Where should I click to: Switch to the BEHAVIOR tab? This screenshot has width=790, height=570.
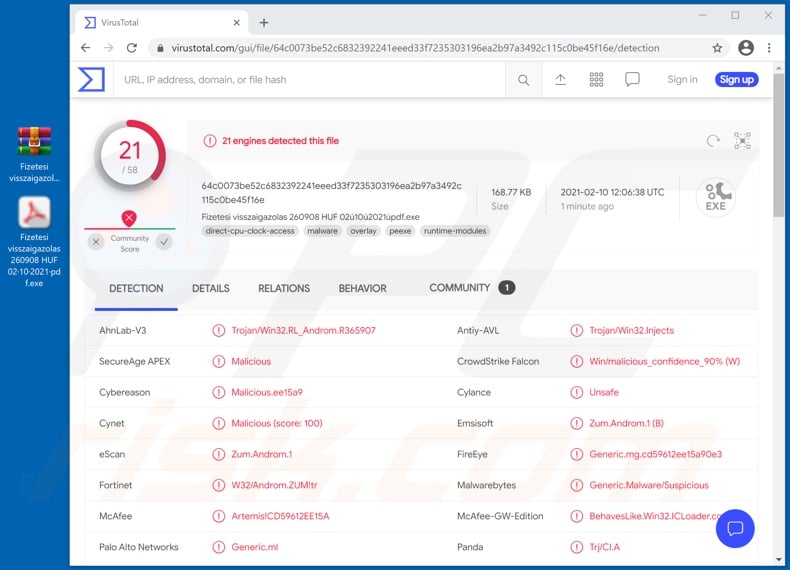[x=362, y=288]
